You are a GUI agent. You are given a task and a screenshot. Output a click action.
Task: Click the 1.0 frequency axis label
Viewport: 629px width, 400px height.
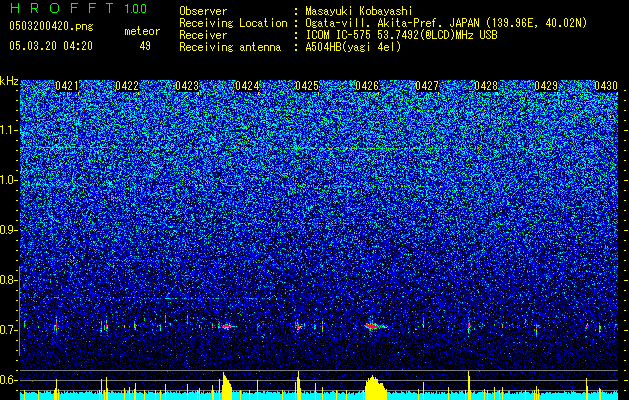pyautogui.click(x=9, y=180)
